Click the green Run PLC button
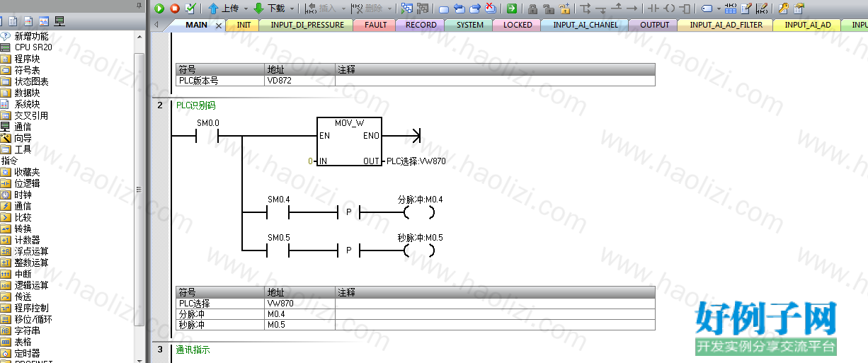 click(159, 8)
